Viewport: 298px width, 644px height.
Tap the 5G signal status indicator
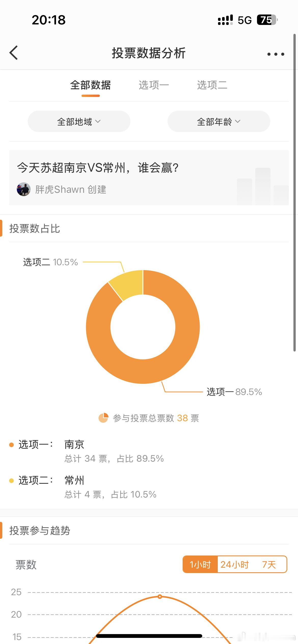coord(245,20)
